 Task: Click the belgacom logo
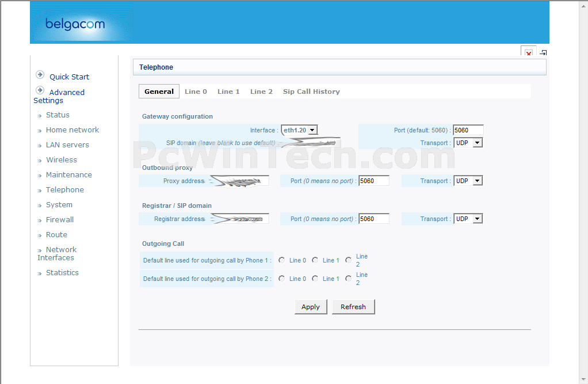75,24
